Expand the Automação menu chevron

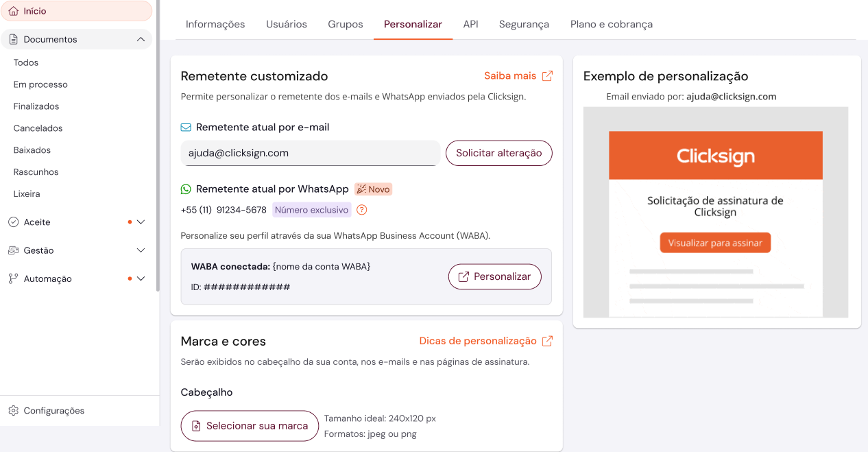[141, 278]
